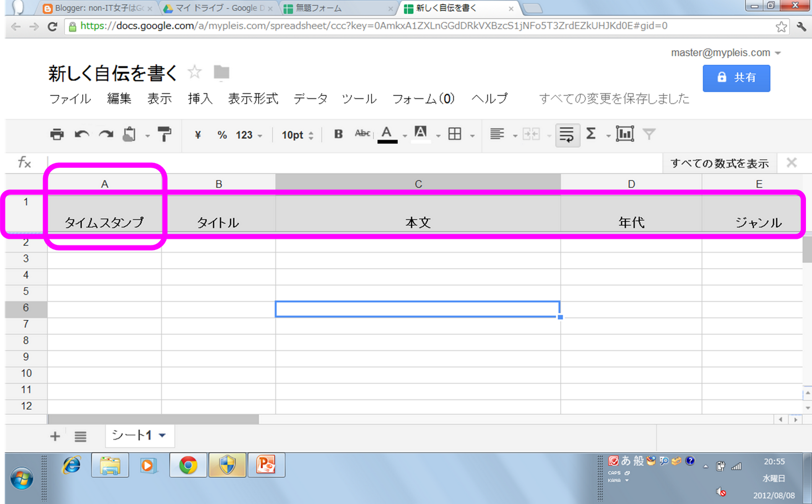Open the 編集 menu
Viewport: 812px width, 504px height.
pos(119,98)
